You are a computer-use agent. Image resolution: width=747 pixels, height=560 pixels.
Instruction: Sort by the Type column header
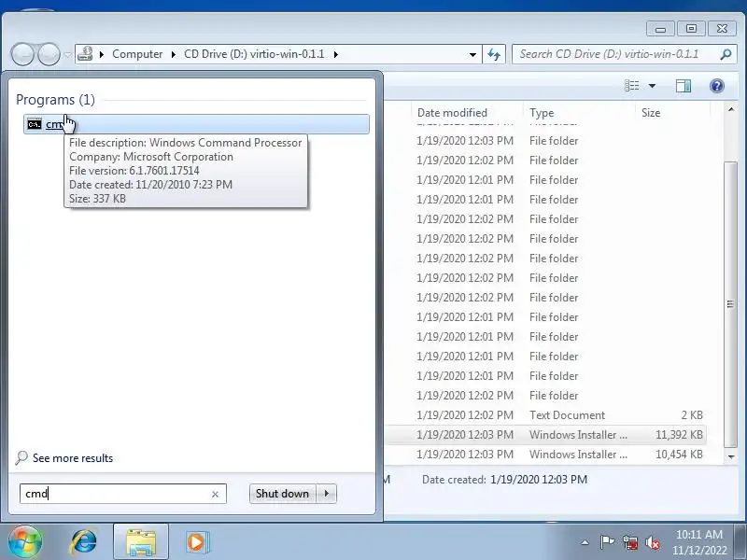point(542,113)
